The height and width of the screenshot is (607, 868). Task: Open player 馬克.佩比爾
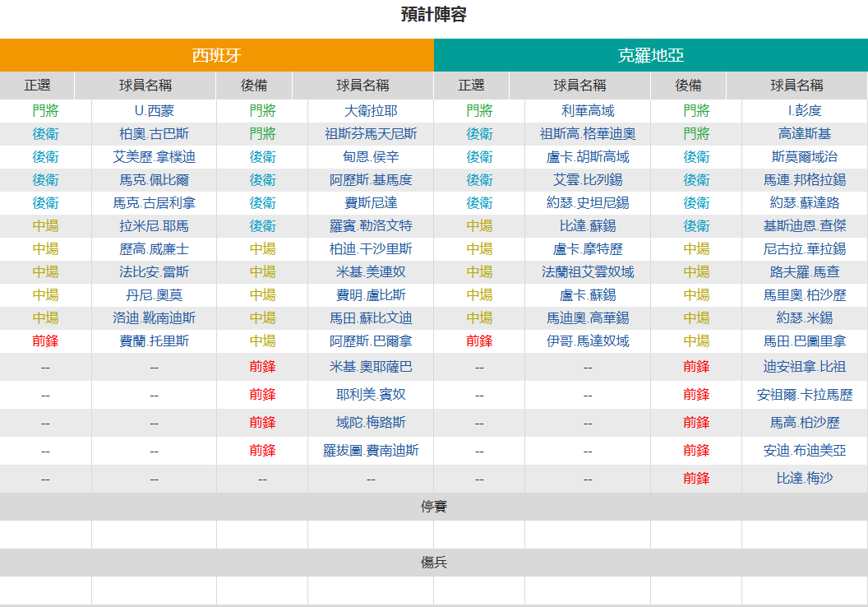(154, 180)
